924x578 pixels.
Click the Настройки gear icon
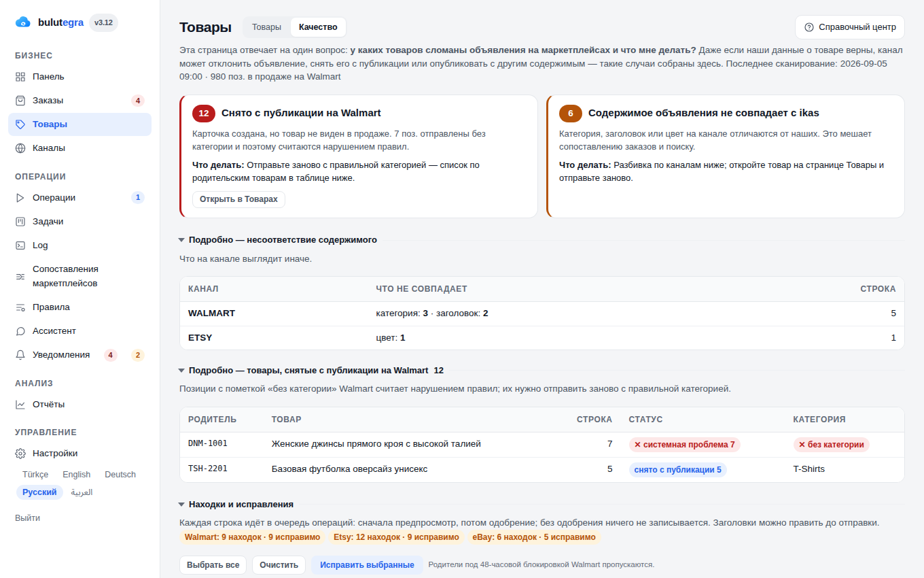tap(20, 454)
